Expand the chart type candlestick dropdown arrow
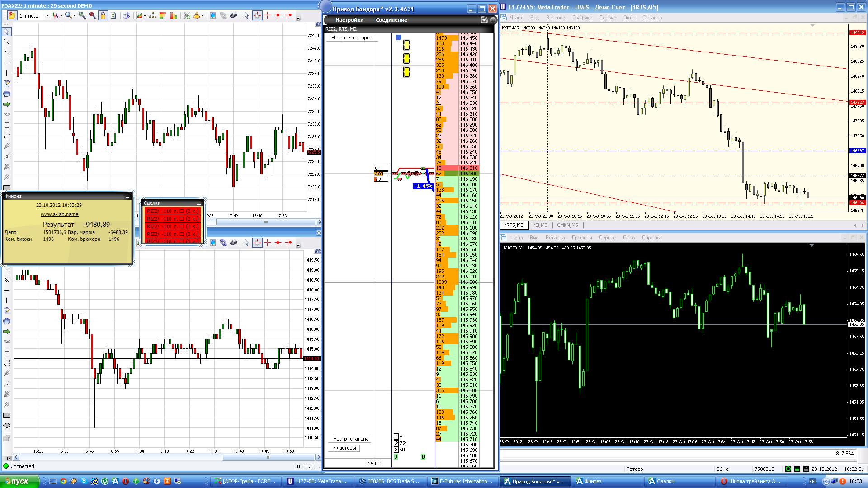The width and height of the screenshot is (868, 488). 61,15
